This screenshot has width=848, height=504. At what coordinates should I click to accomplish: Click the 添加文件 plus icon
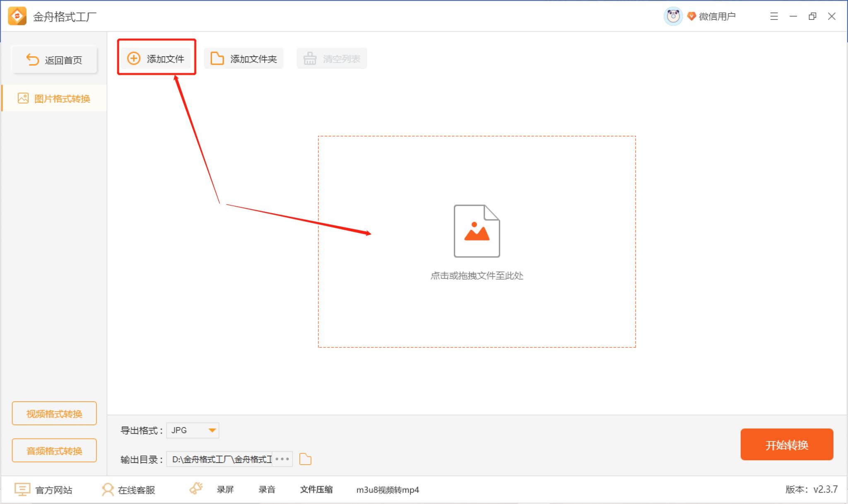[133, 58]
